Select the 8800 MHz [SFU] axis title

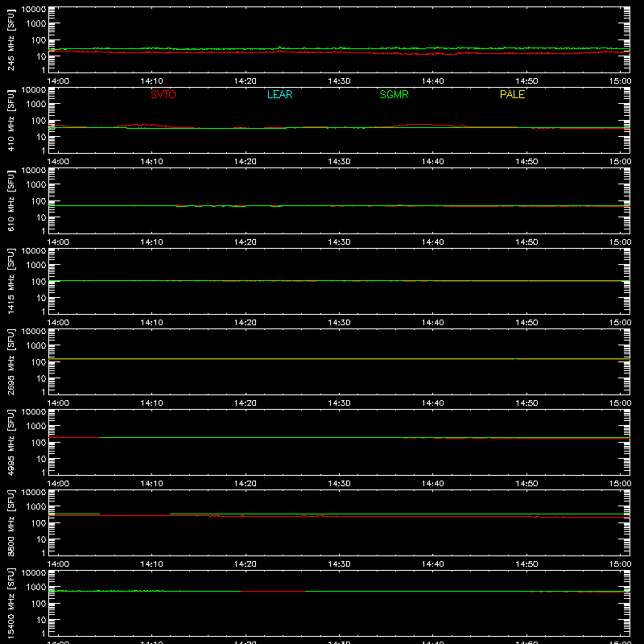pos(11,522)
